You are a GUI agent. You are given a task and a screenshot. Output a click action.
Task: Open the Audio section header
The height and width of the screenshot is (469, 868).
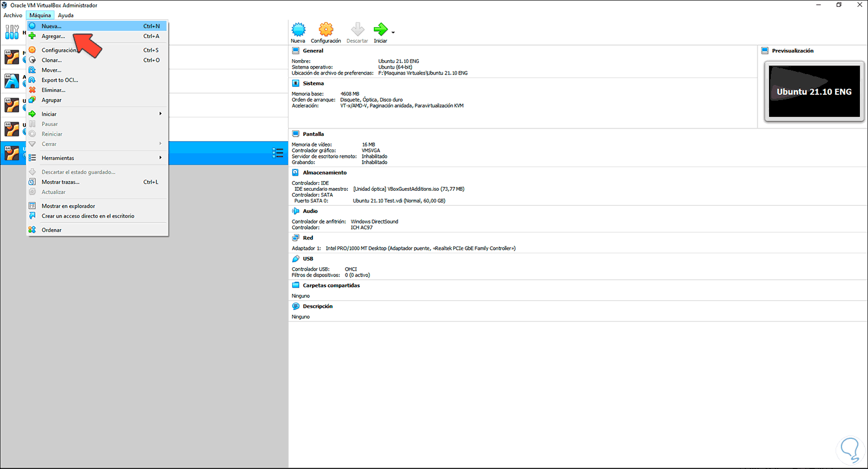click(x=310, y=211)
